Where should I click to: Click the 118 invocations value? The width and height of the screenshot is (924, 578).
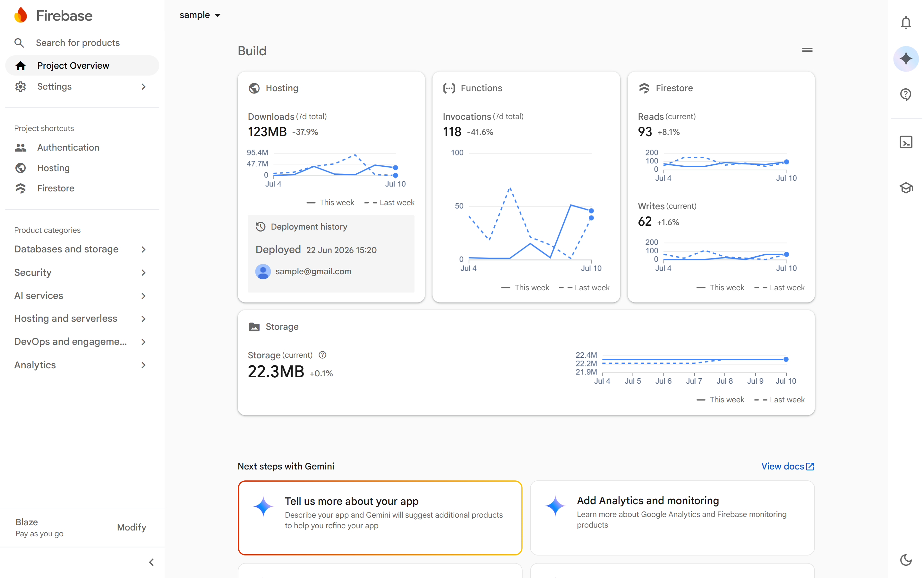pyautogui.click(x=452, y=132)
